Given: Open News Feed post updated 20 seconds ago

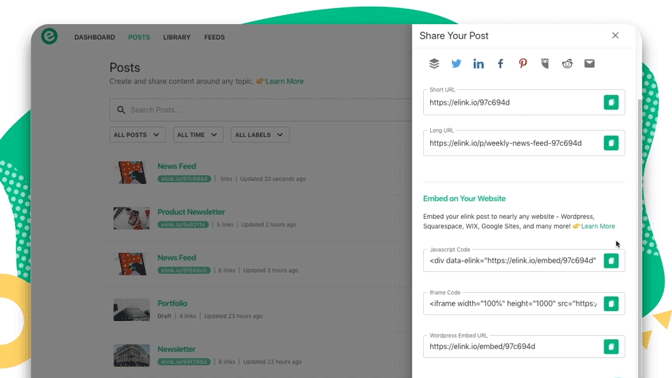Looking at the screenshot, I should point(177,166).
